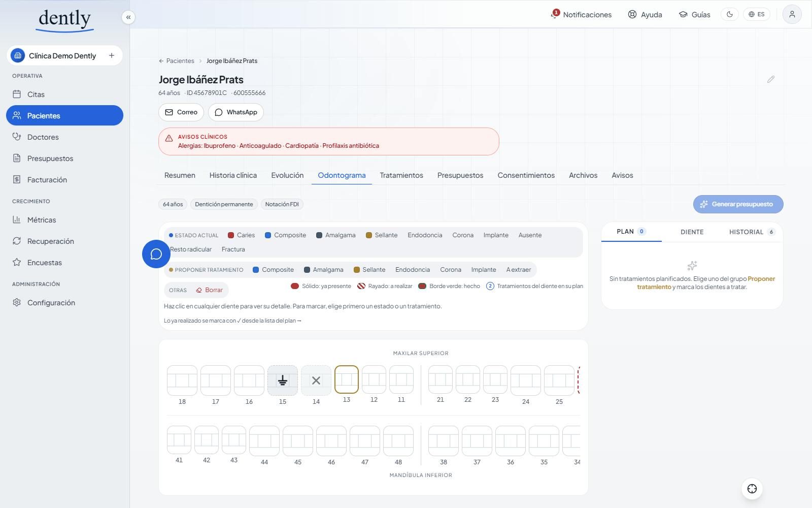Screen dimensions: 812x508
Task: Click the user profile avatar icon
Action: 792,14
